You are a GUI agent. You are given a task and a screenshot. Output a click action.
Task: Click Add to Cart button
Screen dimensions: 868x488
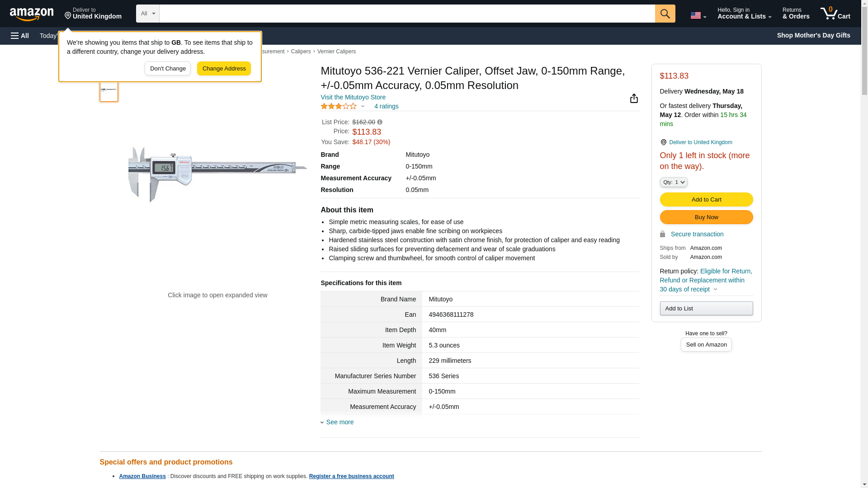(x=706, y=199)
